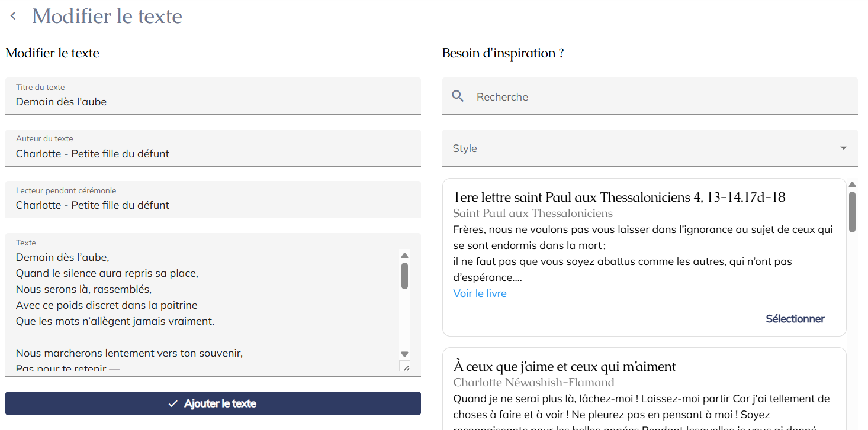Image resolution: width=868 pixels, height=430 pixels.
Task: Edit the Auteur du texte field
Action: click(x=213, y=154)
